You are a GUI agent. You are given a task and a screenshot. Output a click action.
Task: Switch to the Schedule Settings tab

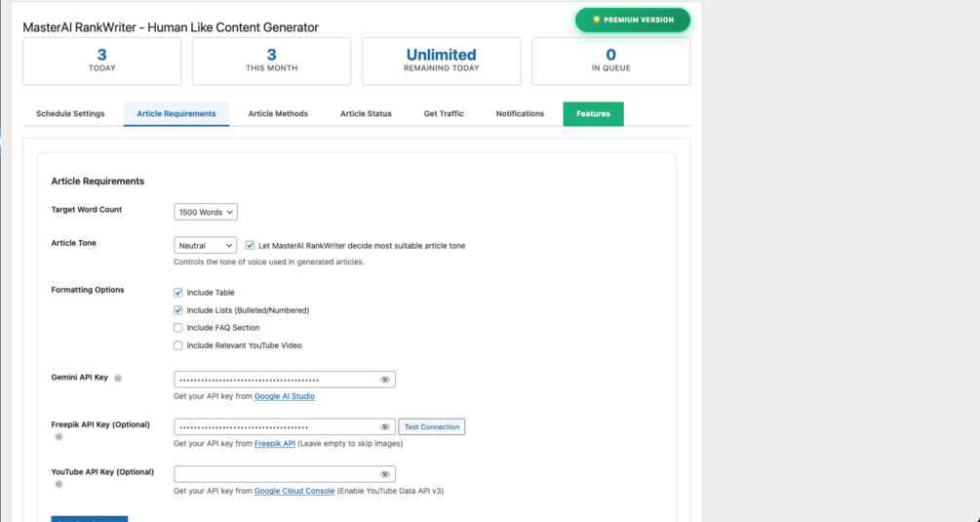pos(70,114)
